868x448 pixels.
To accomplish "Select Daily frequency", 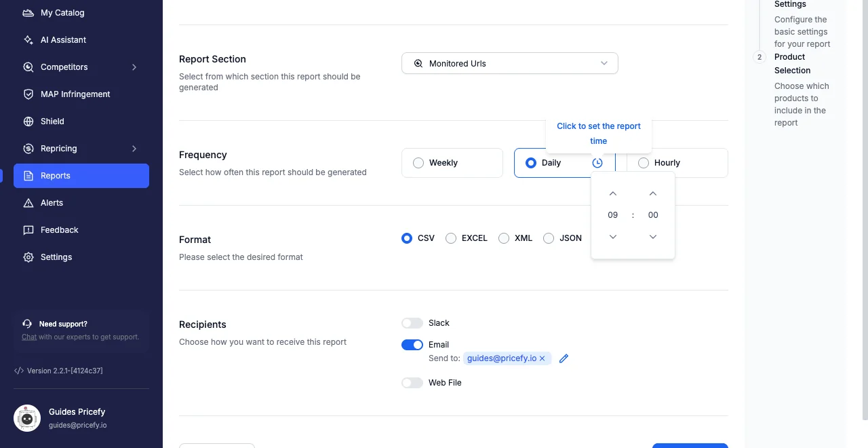I will [565, 163].
